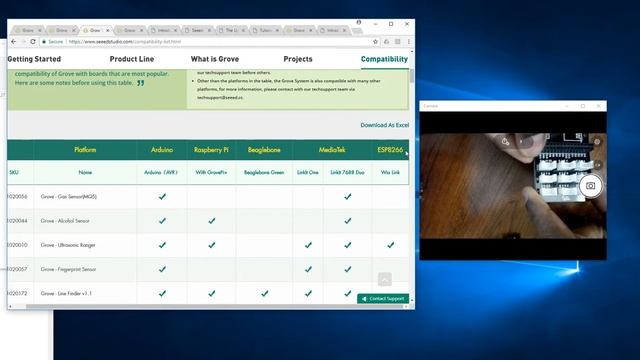Click the Grove - Gas Sensor(MQ5) row name
The image size is (640, 360).
(69, 196)
